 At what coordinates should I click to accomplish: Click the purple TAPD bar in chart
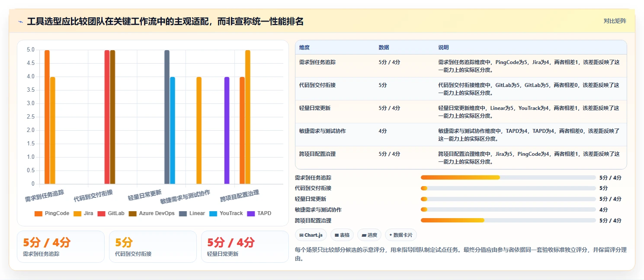(227, 130)
